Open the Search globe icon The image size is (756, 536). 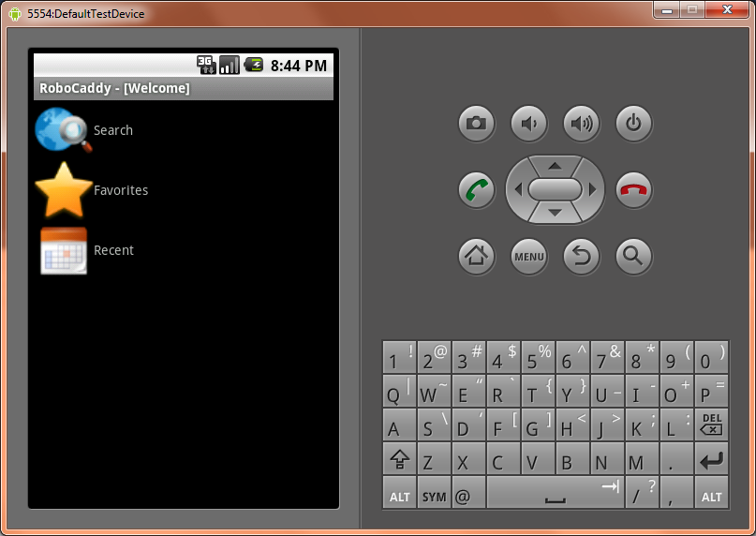click(63, 130)
